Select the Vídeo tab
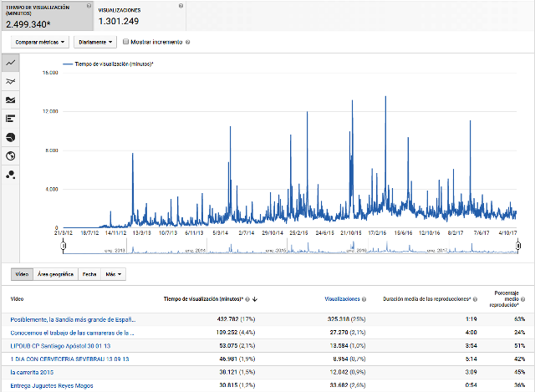The width and height of the screenshot is (535, 392). click(x=23, y=274)
